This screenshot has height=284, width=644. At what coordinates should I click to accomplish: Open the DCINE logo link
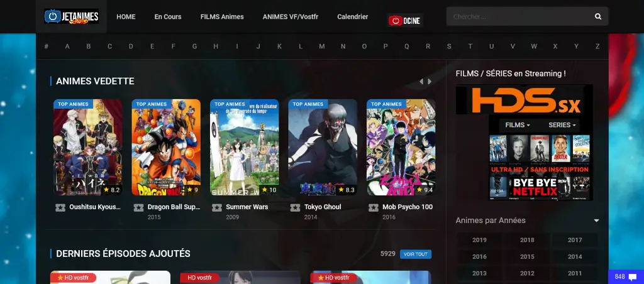(x=405, y=21)
